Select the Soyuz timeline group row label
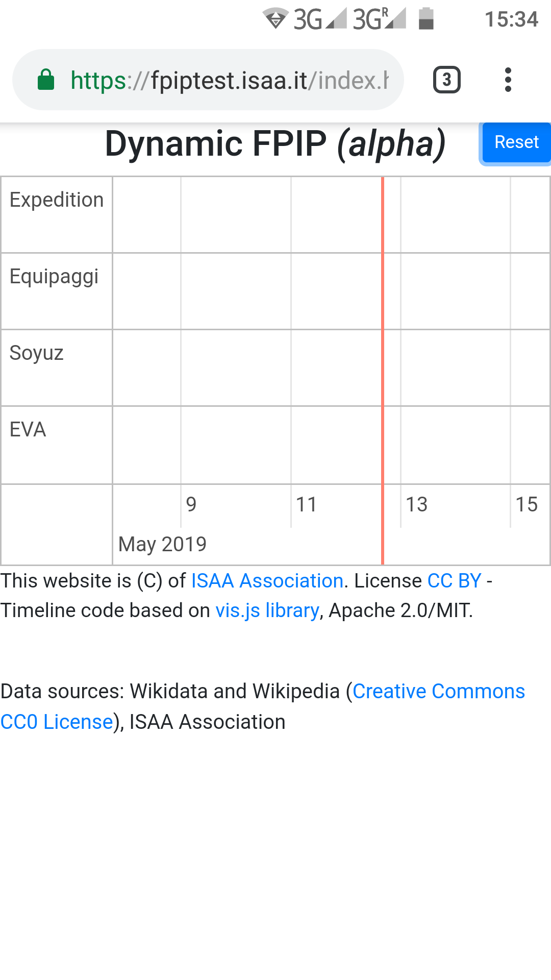Image resolution: width=551 pixels, height=980 pixels. [x=37, y=353]
